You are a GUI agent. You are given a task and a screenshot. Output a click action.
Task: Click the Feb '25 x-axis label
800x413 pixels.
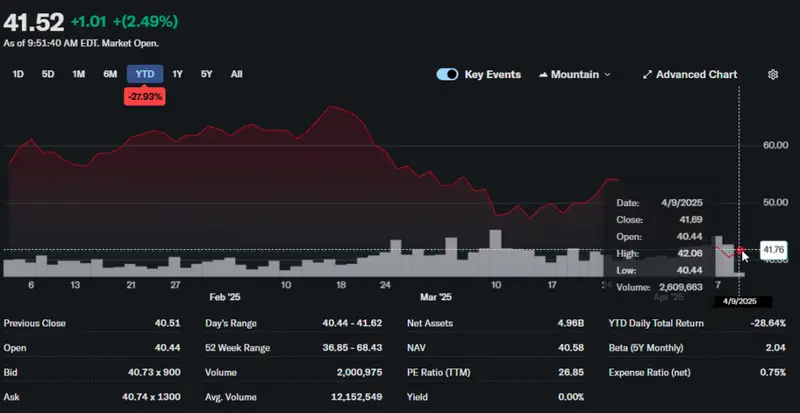(225, 297)
